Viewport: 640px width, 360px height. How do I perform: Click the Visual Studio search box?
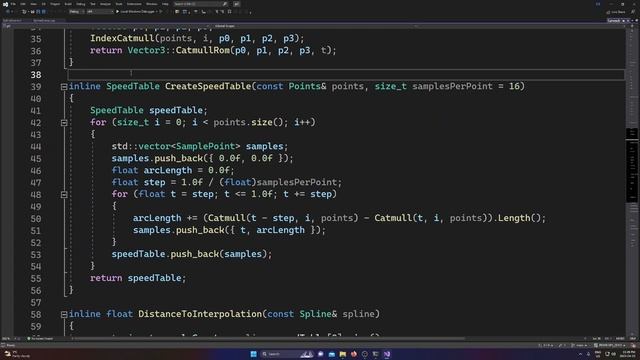click(x=200, y=4)
